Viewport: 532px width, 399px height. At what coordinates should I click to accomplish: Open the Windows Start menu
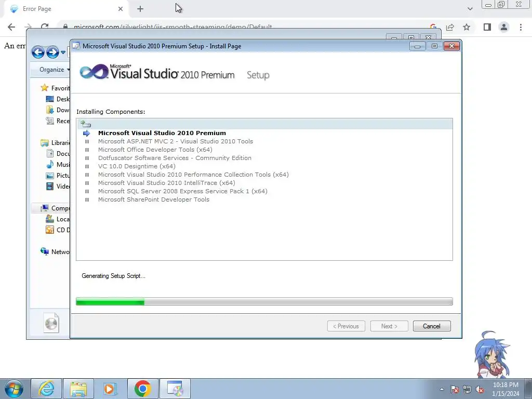tap(14, 389)
